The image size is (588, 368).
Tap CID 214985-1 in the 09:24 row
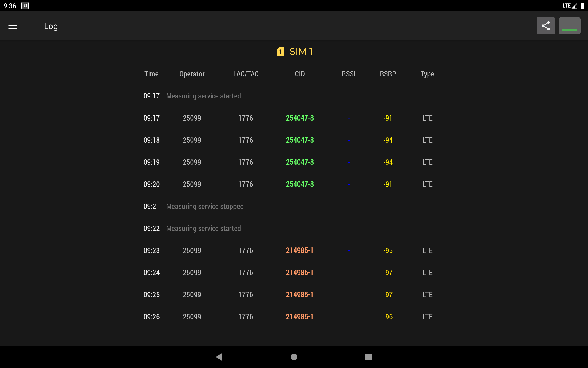click(300, 273)
